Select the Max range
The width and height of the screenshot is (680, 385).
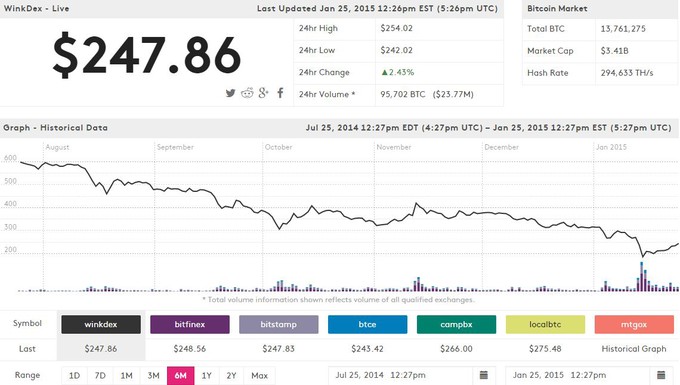pyautogui.click(x=259, y=375)
